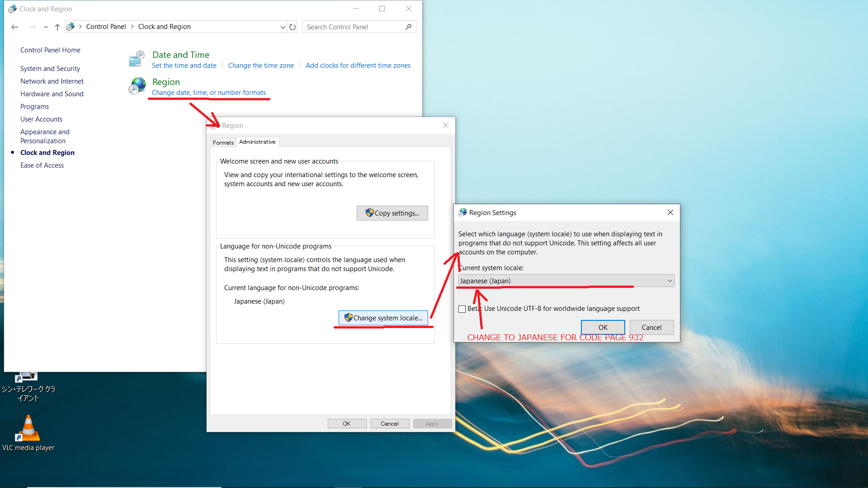Click the back navigation arrow

pos(15,27)
